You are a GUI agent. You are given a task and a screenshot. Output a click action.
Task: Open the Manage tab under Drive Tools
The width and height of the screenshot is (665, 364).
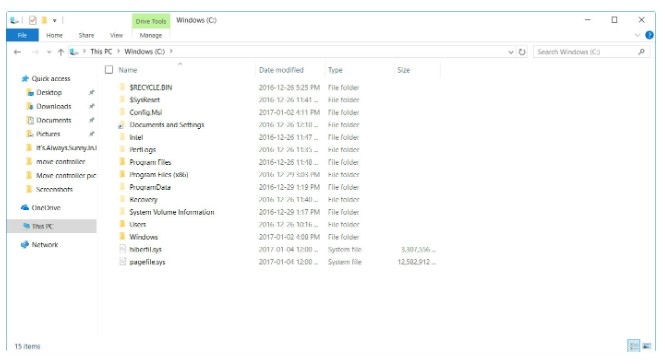(151, 35)
